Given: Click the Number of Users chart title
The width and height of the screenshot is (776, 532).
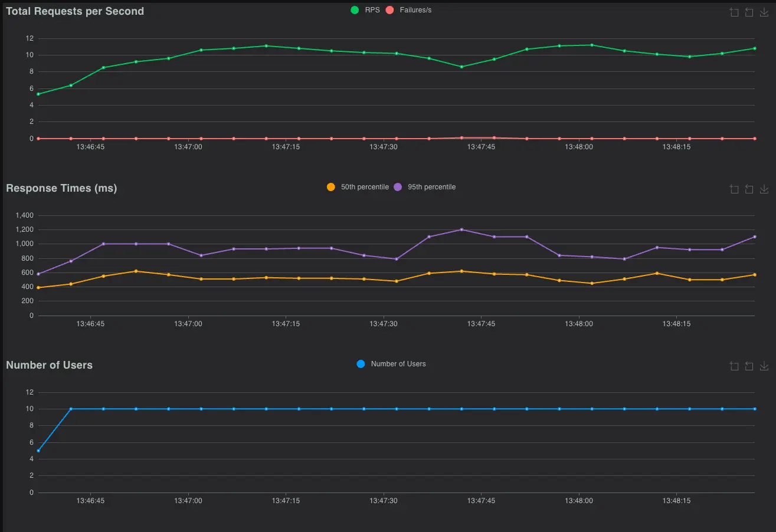Looking at the screenshot, I should pos(49,365).
